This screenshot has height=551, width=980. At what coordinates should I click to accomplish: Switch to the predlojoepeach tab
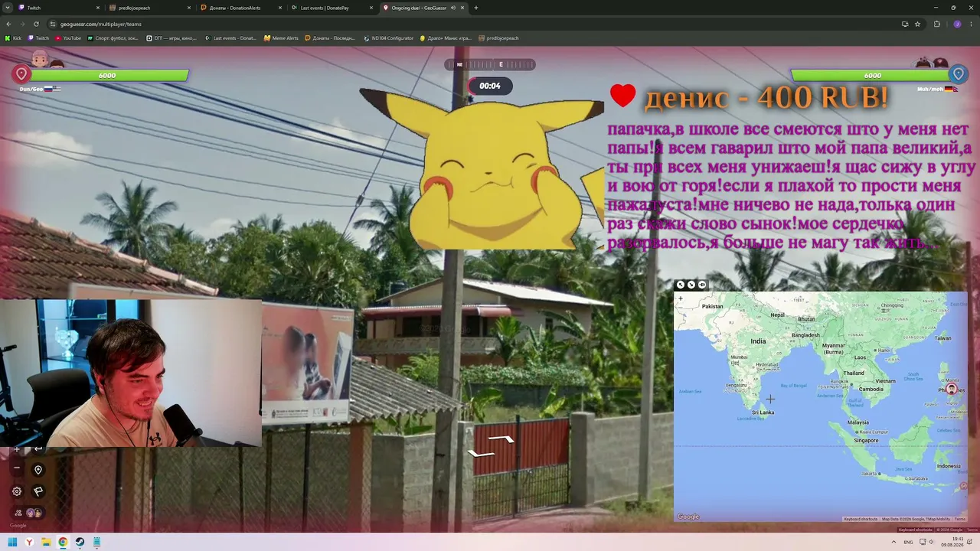pos(149,8)
